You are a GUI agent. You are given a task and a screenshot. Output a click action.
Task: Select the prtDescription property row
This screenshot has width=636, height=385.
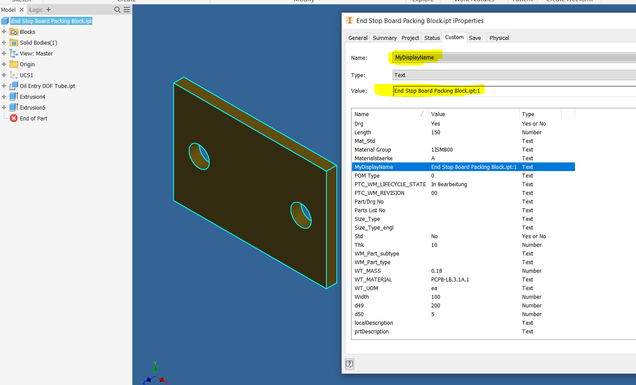click(463, 331)
